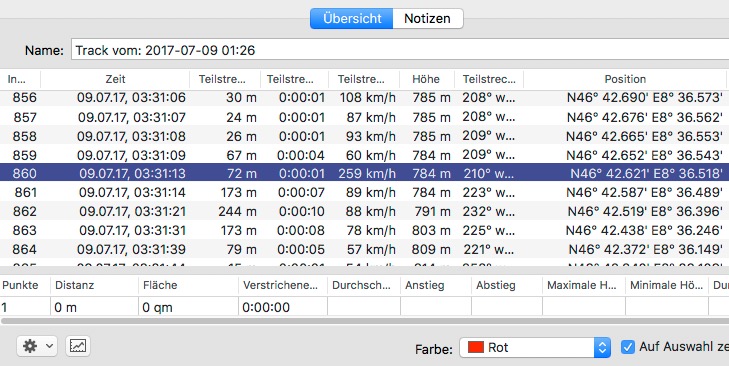Select the highlighted row 860

pos(364,173)
